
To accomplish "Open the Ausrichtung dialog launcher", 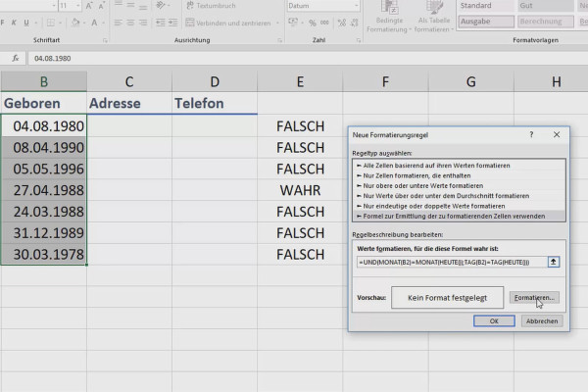I will (279, 40).
